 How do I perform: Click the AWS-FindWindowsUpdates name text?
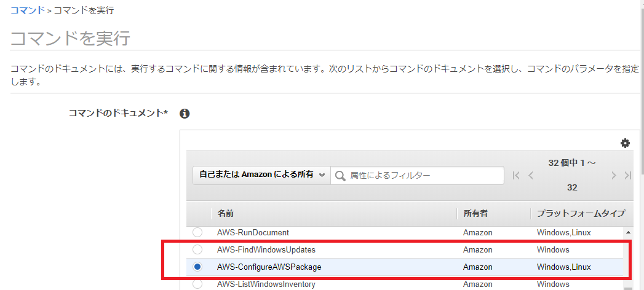(x=266, y=249)
